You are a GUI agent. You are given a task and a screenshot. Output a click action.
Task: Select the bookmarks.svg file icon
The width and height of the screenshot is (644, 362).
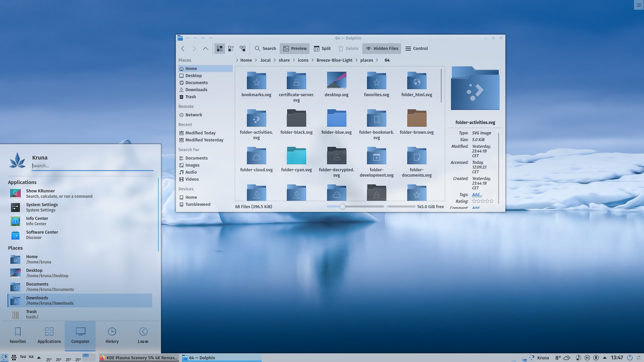(x=256, y=80)
